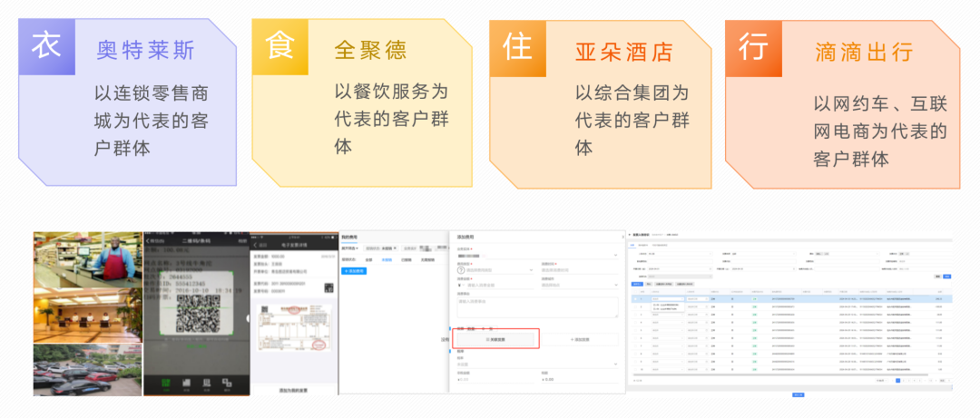
Task: Open the 费用类型 dropdown
Action: [499, 270]
